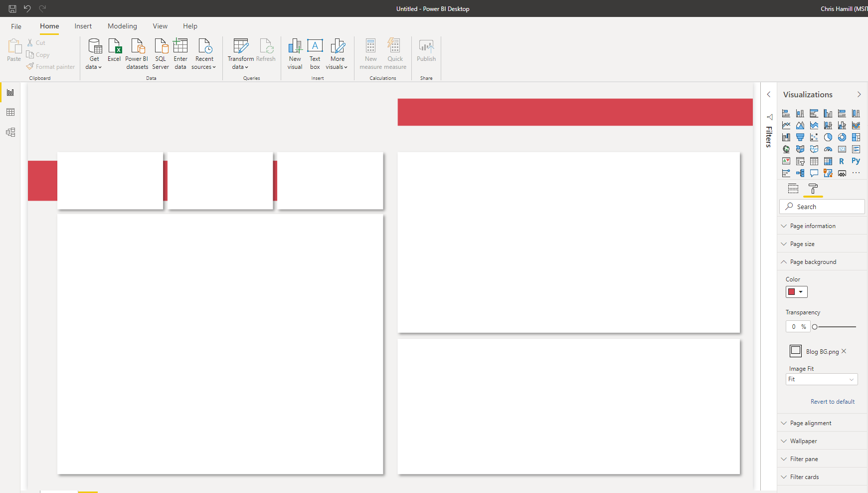
Task: Pick the donut chart visualization
Action: (842, 137)
